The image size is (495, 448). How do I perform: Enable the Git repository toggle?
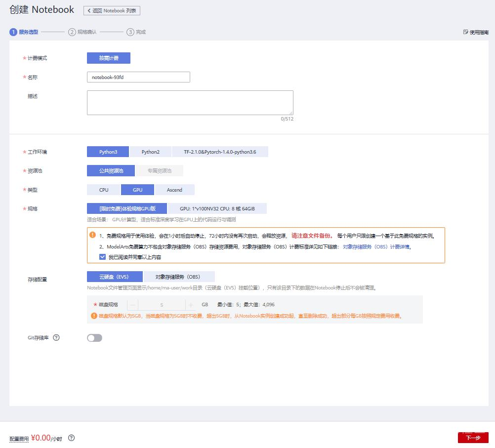pyautogui.click(x=94, y=338)
